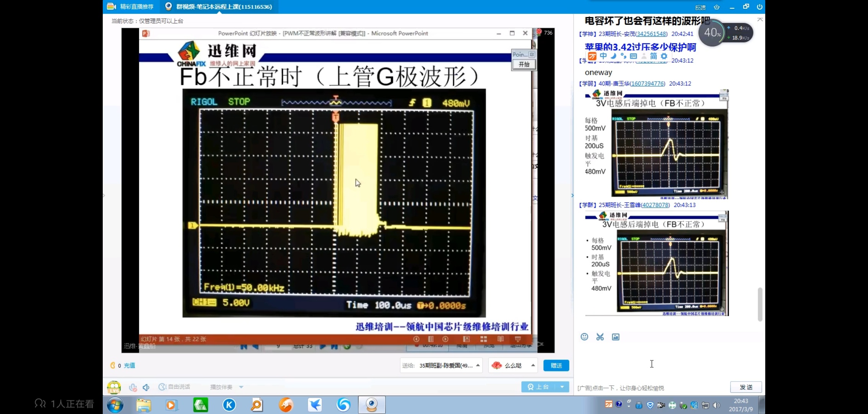868x414 pixels.
Task: Toggle simplified/traditional Chinese input
Action: point(654,56)
